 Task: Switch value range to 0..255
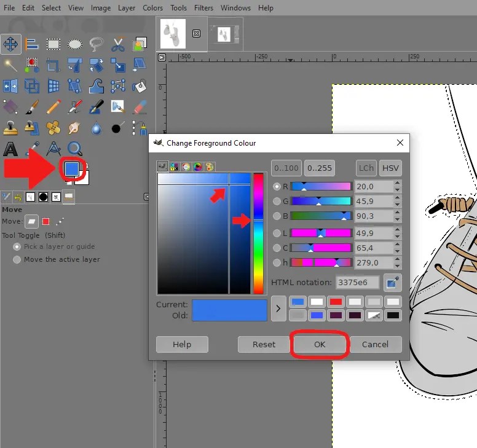(320, 168)
